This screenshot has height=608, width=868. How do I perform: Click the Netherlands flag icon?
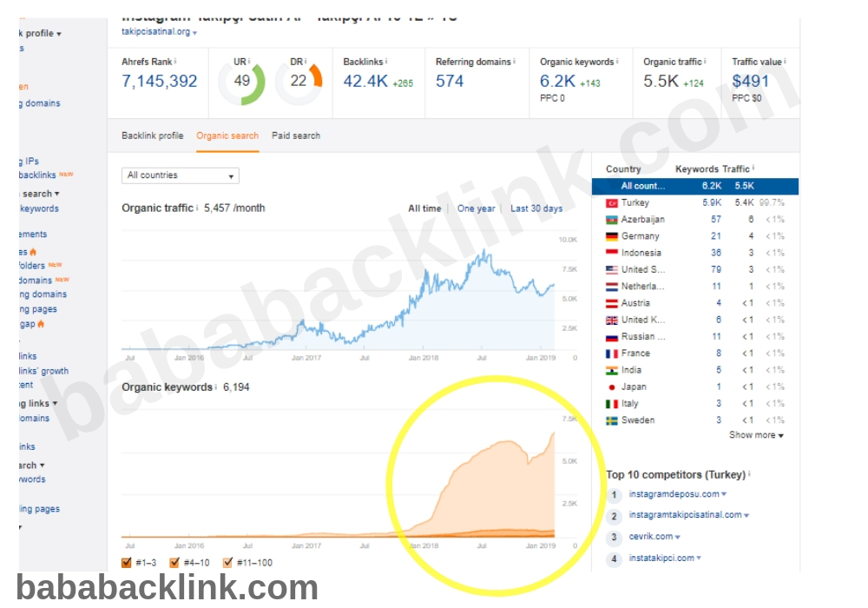[612, 287]
